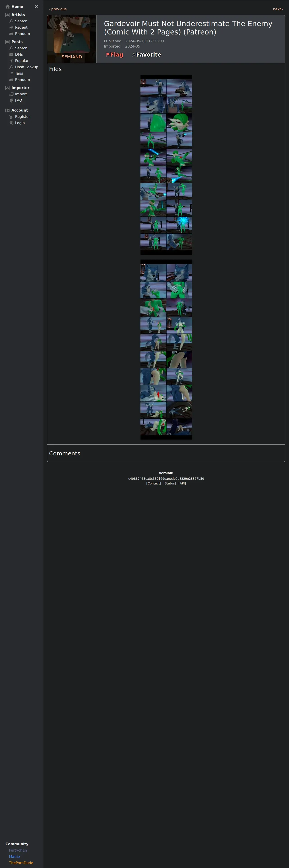Visit Partychan community link

[18, 850]
